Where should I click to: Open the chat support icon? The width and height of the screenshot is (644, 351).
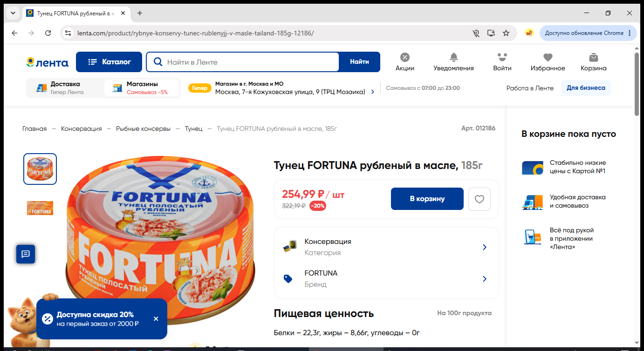click(26, 254)
